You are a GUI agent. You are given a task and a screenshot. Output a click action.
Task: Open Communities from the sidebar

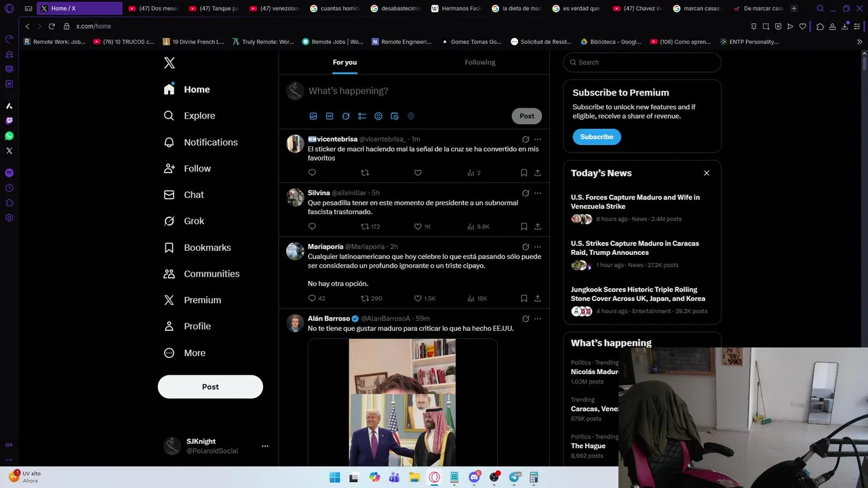click(x=201, y=274)
